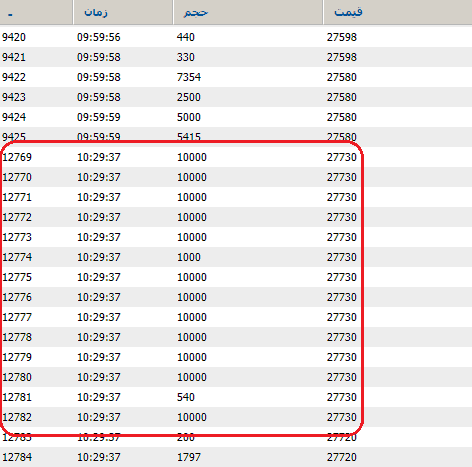The height and width of the screenshot is (467, 472).
Task: Click volume 330 in row 9421
Action: pyautogui.click(x=186, y=57)
